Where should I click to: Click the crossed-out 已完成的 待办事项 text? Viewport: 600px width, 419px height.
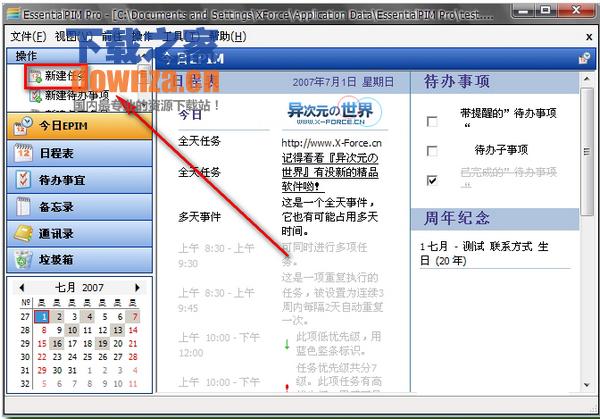point(508,177)
